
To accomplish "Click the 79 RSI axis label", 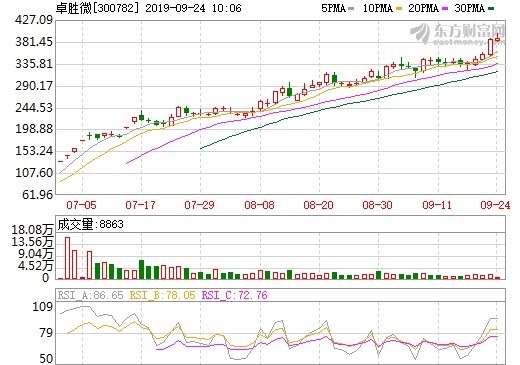I will pyautogui.click(x=46, y=333).
